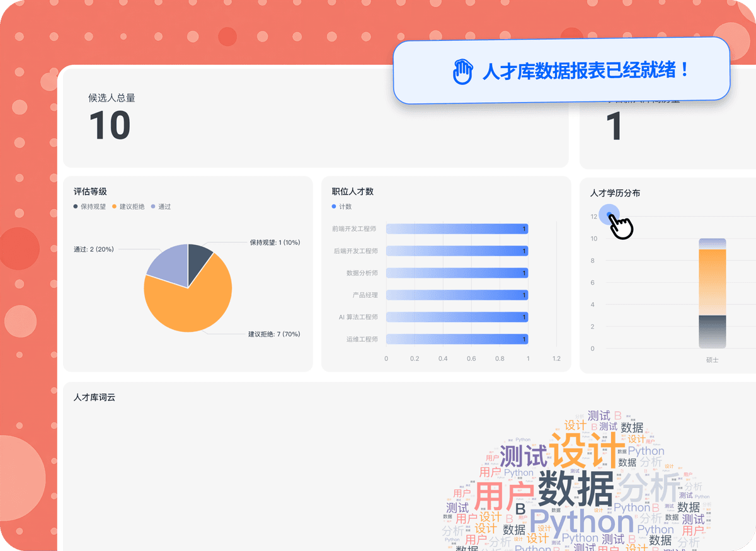Select the 人才库词云 panel title
Screen dimensions: 756x551
[95, 397]
